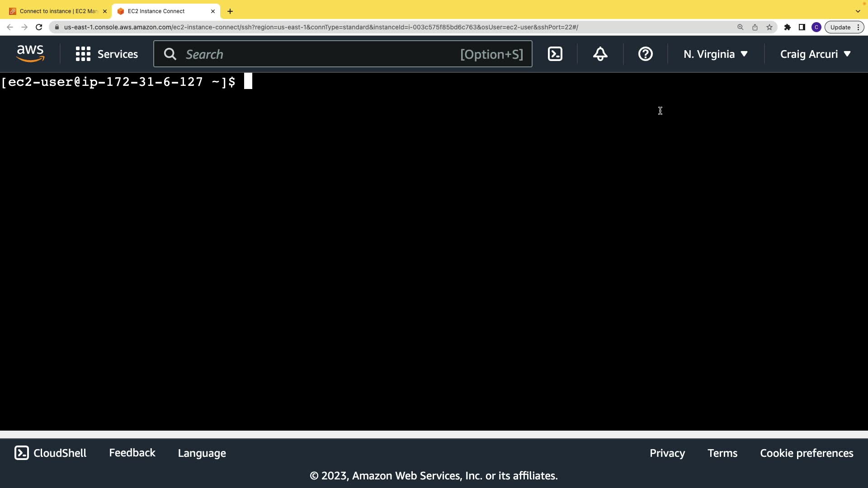The width and height of the screenshot is (868, 488).
Task: Open the Cookie preferences link
Action: pos(807,453)
